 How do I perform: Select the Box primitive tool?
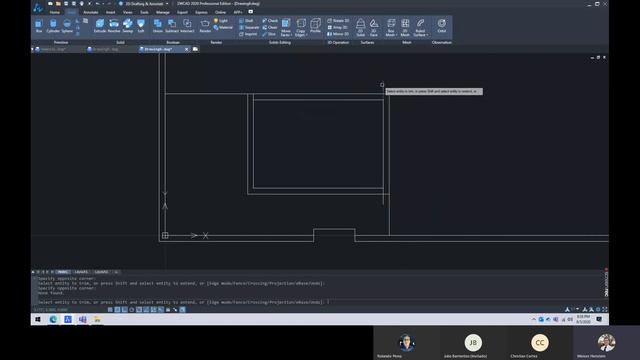pyautogui.click(x=39, y=26)
